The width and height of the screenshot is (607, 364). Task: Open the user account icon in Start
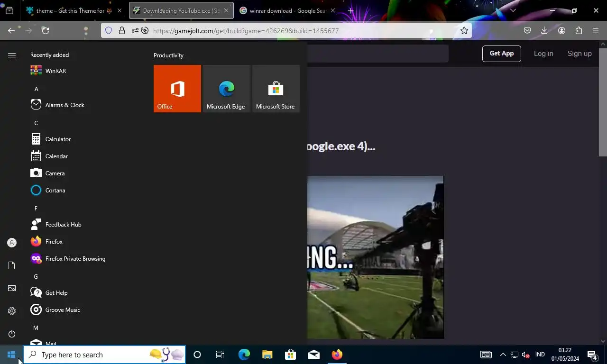(x=12, y=243)
